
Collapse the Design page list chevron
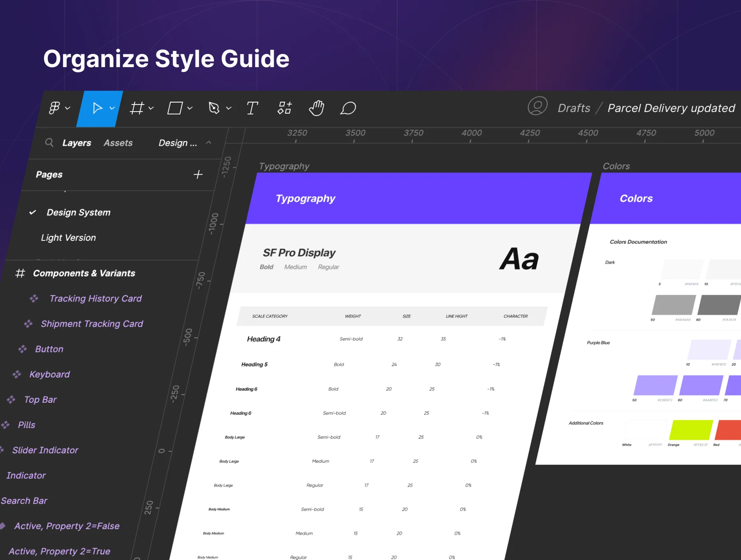click(x=209, y=142)
